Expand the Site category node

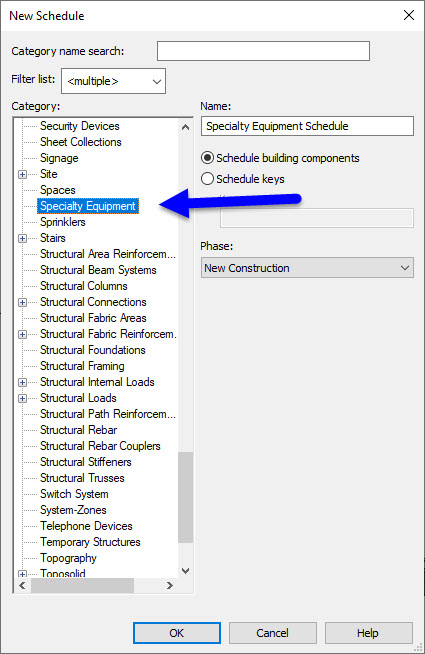(x=23, y=174)
